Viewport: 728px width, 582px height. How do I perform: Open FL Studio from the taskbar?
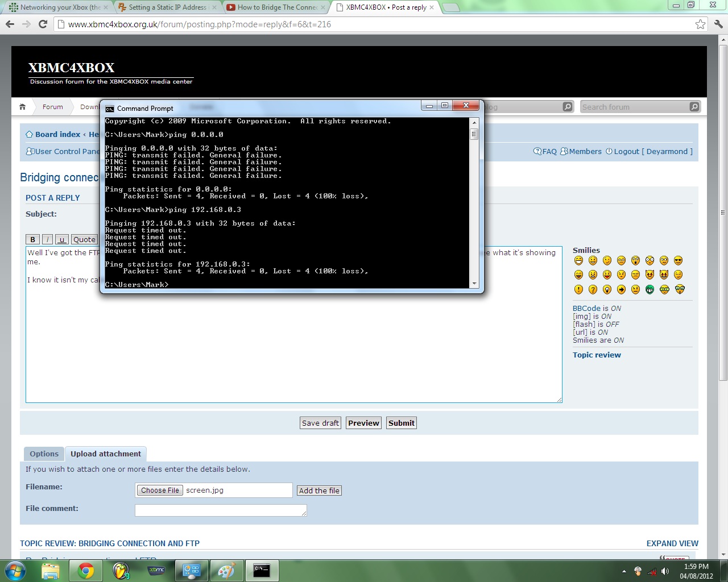(x=121, y=571)
